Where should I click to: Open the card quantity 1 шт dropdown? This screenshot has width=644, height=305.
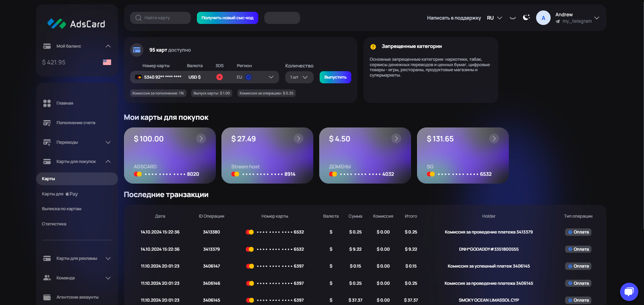tap(299, 77)
